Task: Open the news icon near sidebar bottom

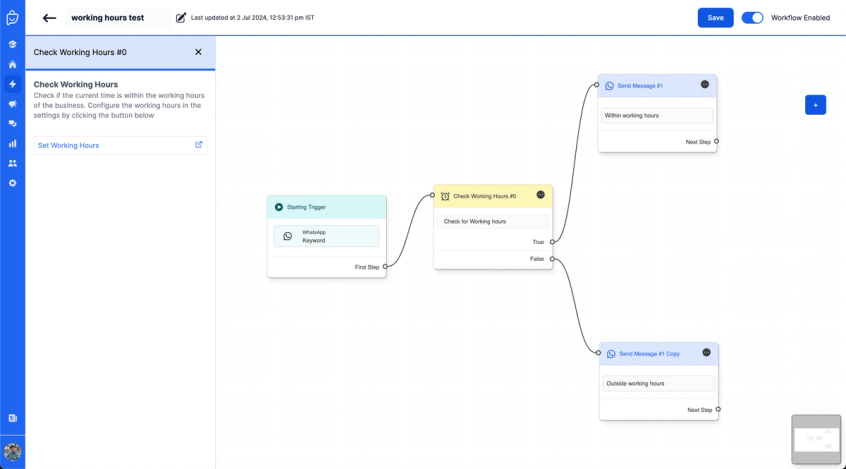Action: [x=12, y=418]
